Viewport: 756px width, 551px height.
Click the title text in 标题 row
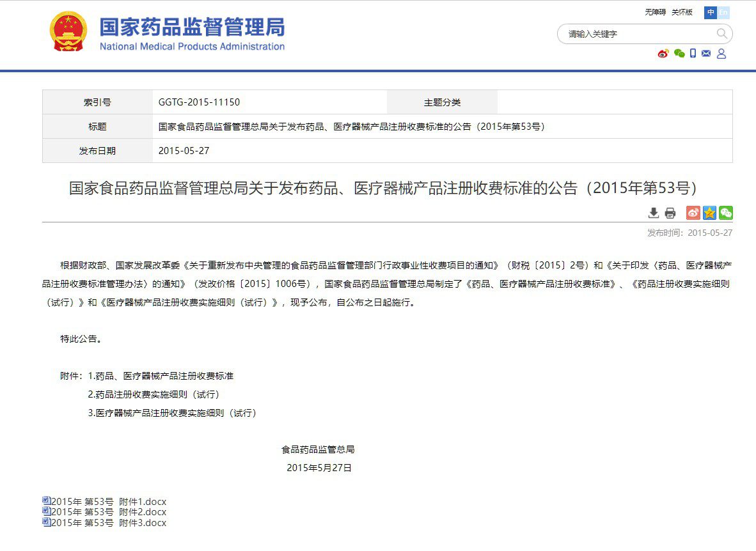pyautogui.click(x=352, y=127)
